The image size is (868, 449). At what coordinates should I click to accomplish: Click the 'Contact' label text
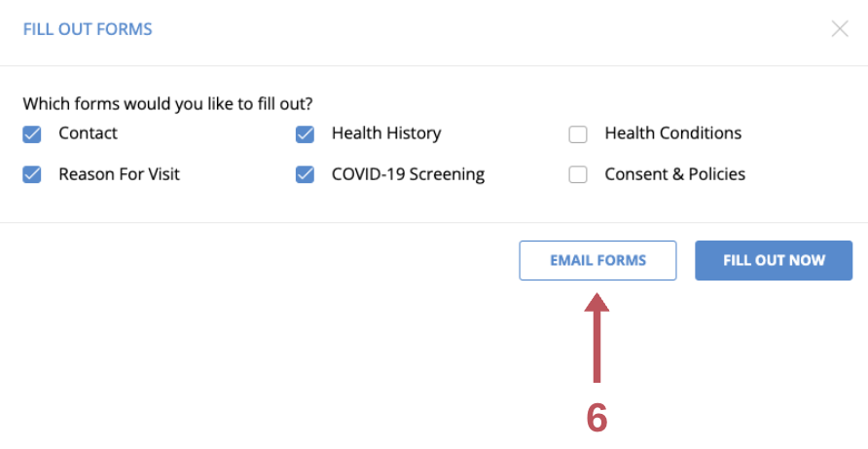tap(88, 133)
